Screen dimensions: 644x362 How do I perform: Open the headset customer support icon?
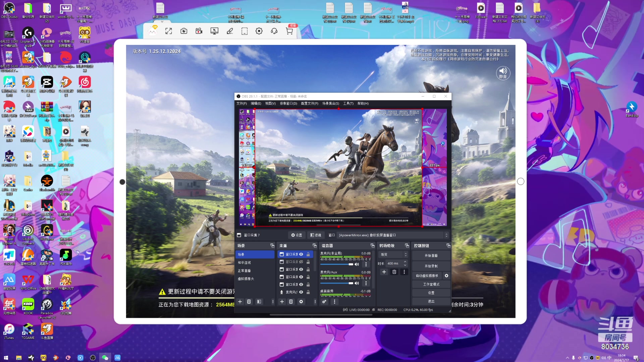(x=274, y=31)
